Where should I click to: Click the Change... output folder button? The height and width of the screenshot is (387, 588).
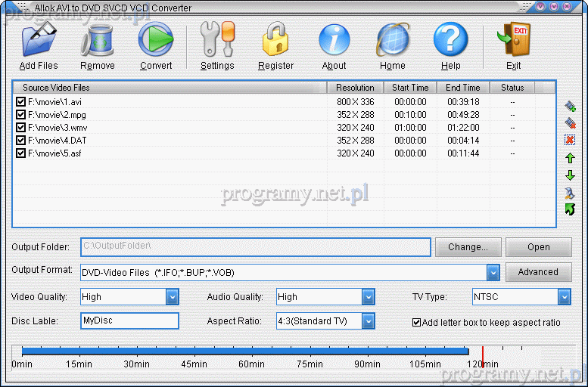(x=468, y=247)
